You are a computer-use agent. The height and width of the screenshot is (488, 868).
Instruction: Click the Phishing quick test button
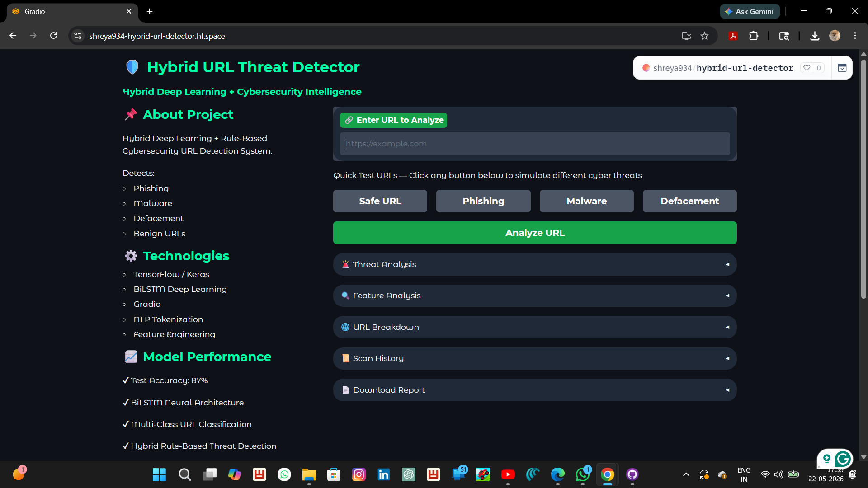[483, 201]
